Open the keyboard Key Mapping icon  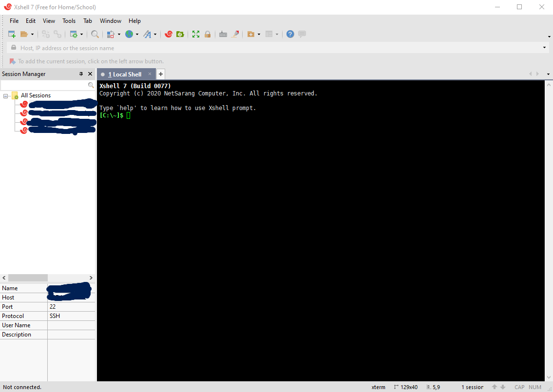coord(223,34)
